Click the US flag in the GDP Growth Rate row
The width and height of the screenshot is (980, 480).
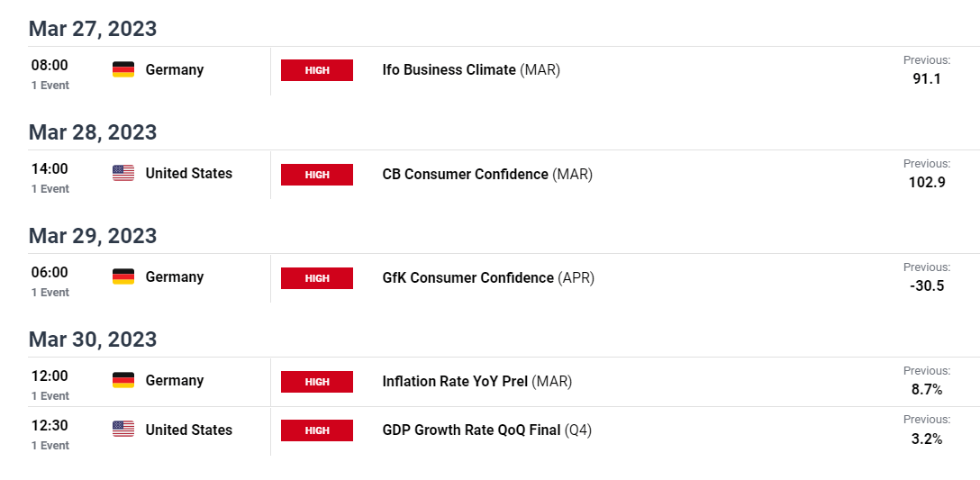(x=123, y=430)
